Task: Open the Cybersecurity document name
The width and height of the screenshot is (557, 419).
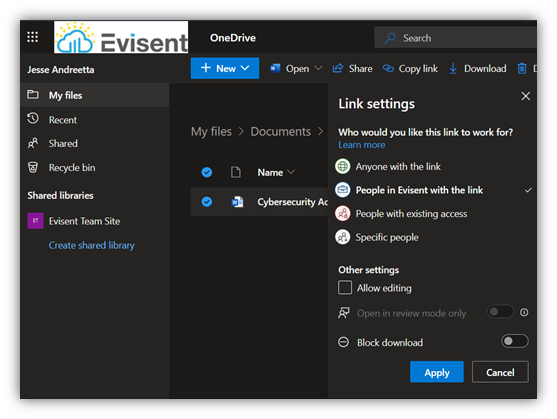Action: point(292,202)
